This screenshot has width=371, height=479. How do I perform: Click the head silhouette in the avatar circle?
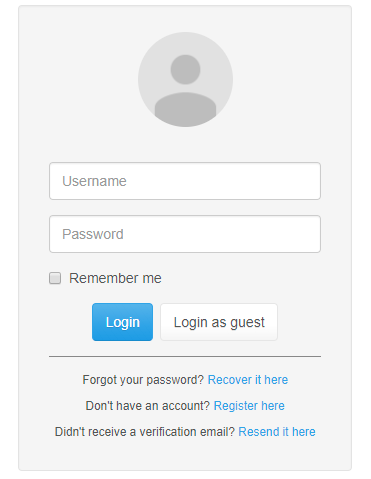(x=185, y=70)
